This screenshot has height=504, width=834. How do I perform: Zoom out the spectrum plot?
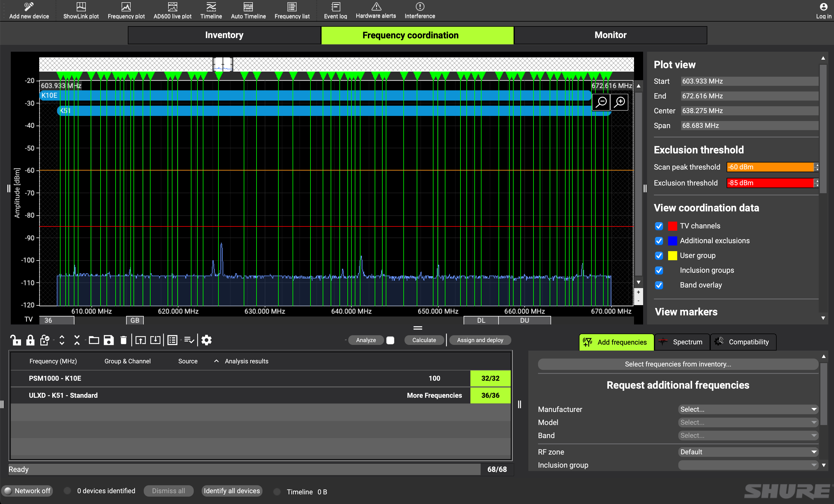click(601, 102)
